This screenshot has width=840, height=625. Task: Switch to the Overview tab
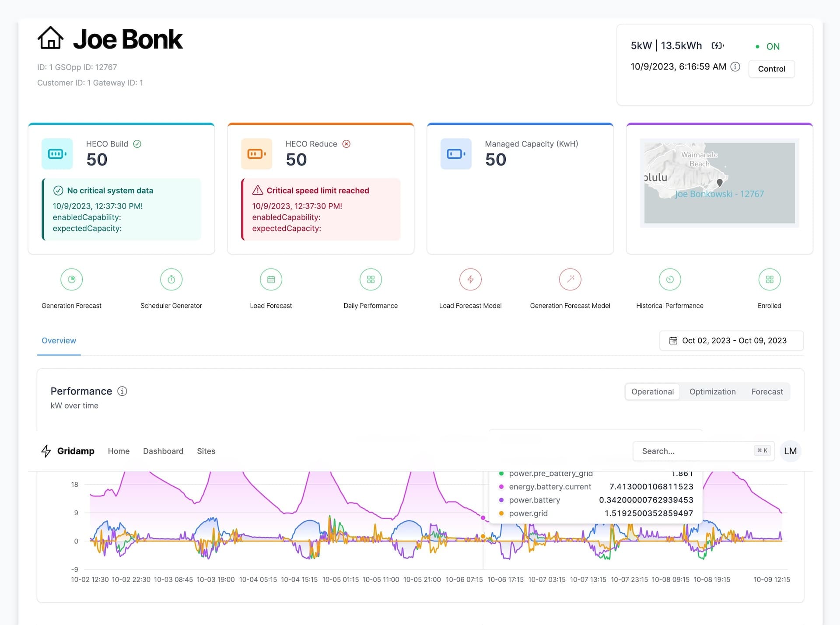59,340
